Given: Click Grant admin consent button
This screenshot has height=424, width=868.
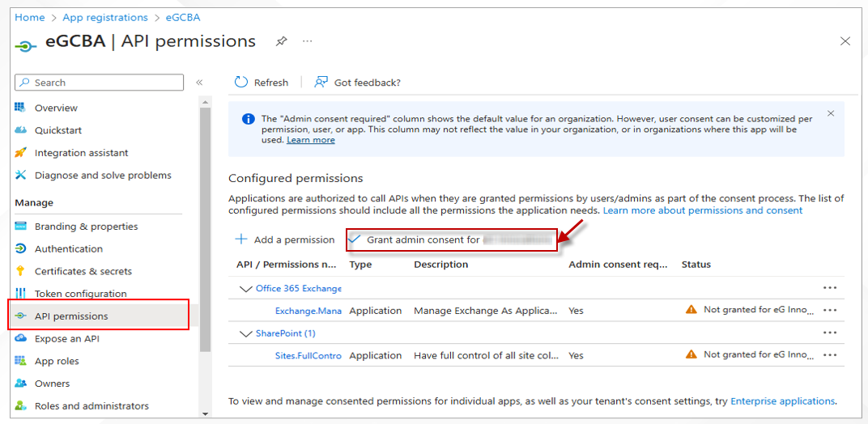Looking at the screenshot, I should pyautogui.click(x=451, y=240).
